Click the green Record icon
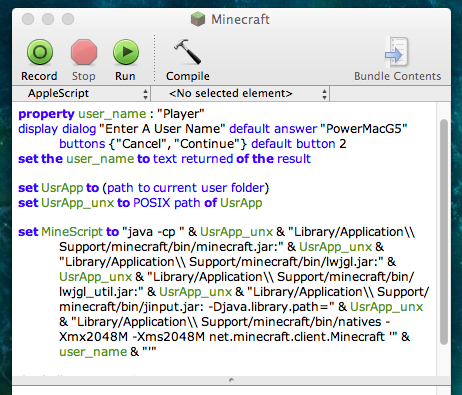 [40, 52]
